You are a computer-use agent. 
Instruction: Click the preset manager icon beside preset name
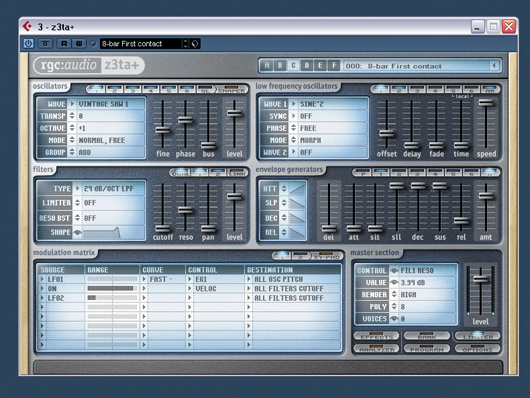[x=195, y=44]
